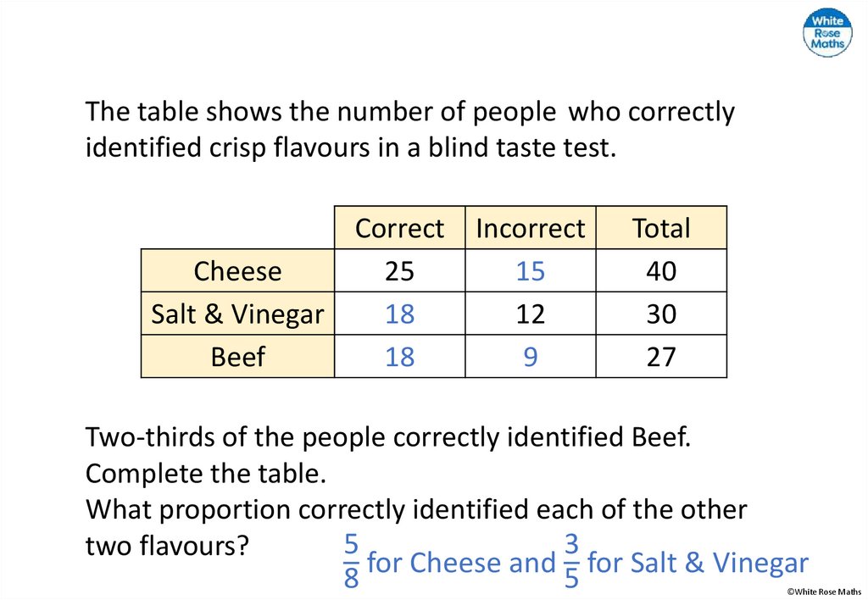Select the Incorrect column header

point(531,228)
